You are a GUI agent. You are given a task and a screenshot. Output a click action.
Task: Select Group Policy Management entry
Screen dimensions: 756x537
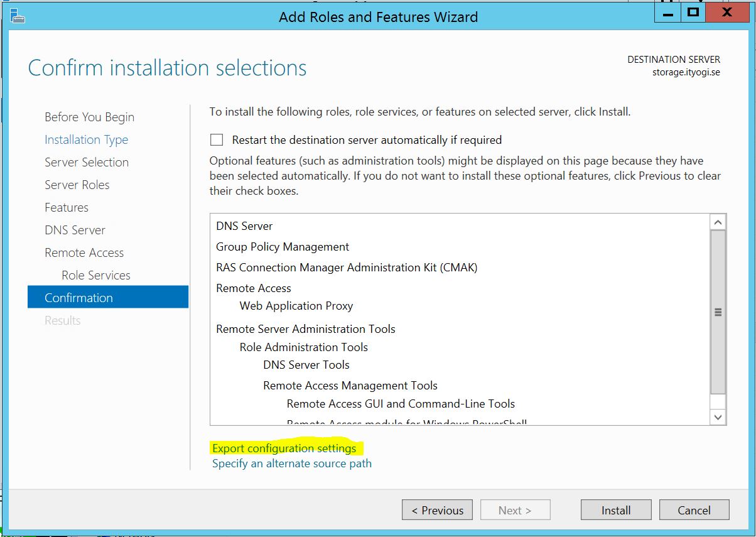[x=283, y=247]
